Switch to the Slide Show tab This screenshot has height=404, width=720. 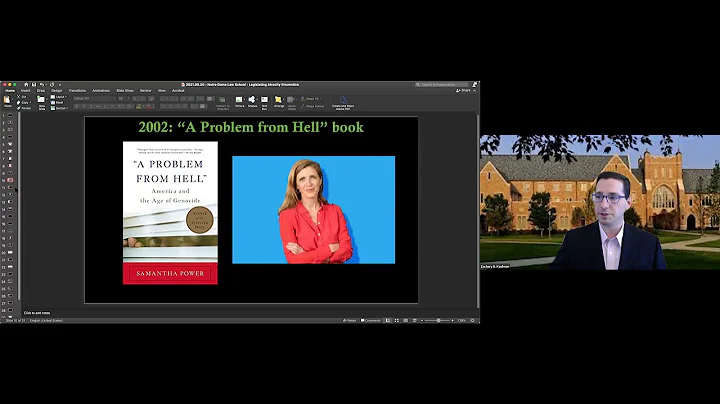(125, 90)
